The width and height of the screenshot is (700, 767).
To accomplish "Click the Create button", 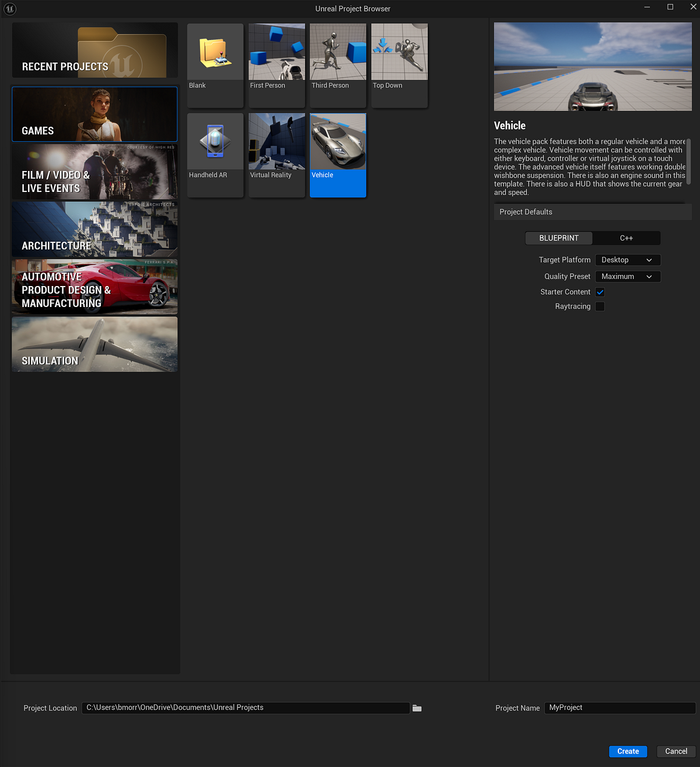I will (628, 751).
